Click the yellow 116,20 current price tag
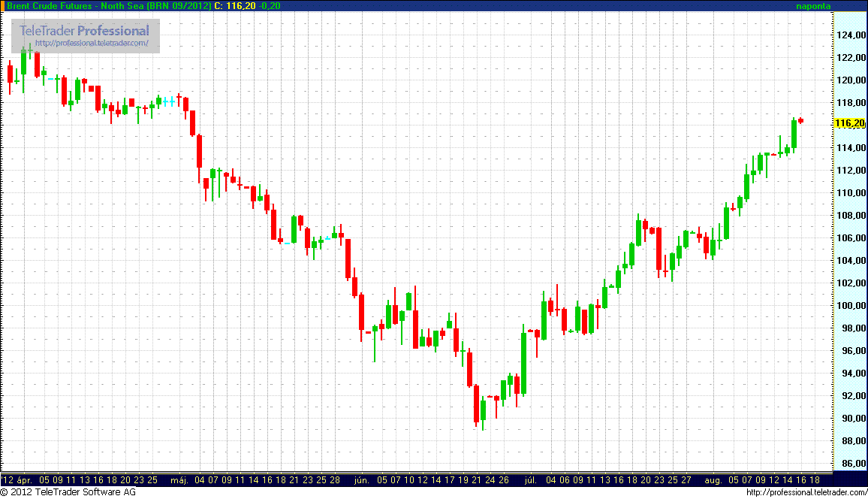868x499 pixels. click(x=850, y=123)
